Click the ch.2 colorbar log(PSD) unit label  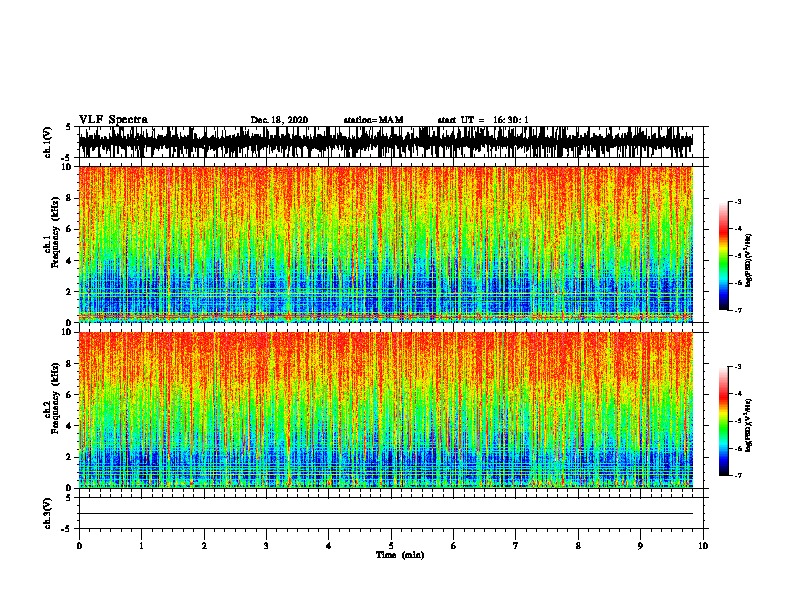pyautogui.click(x=748, y=425)
